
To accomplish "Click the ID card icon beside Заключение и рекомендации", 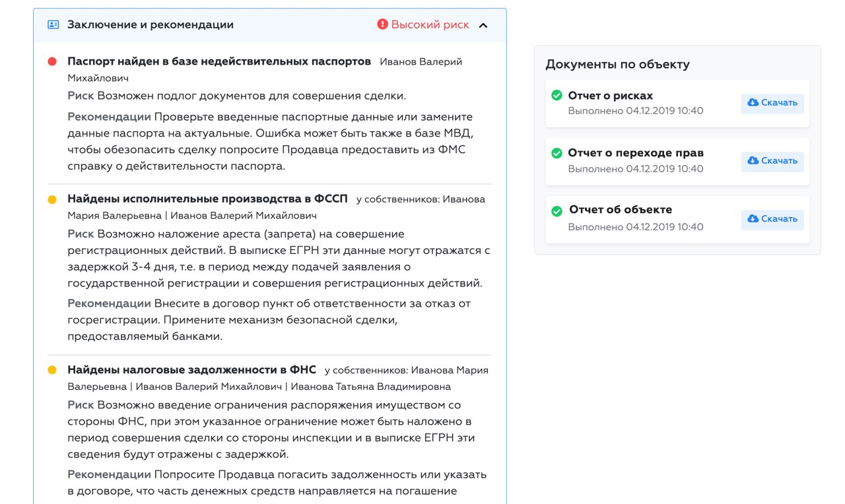I will pyautogui.click(x=53, y=25).
